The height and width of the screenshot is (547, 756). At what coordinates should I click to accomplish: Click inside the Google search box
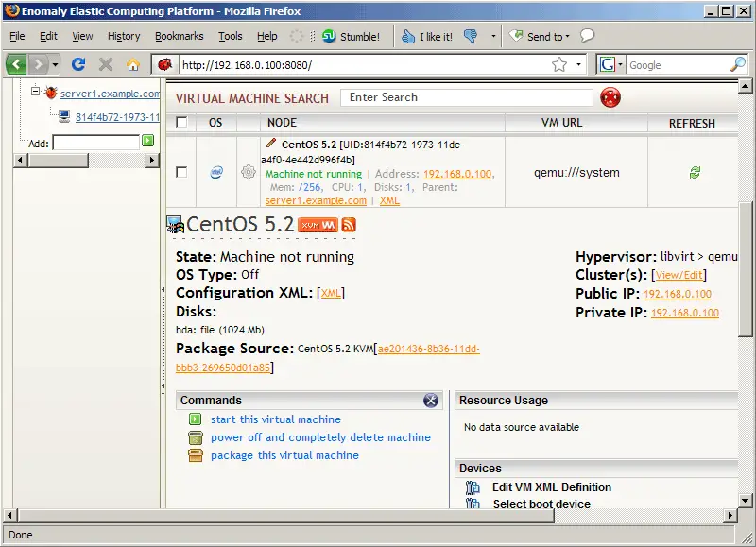(678, 64)
